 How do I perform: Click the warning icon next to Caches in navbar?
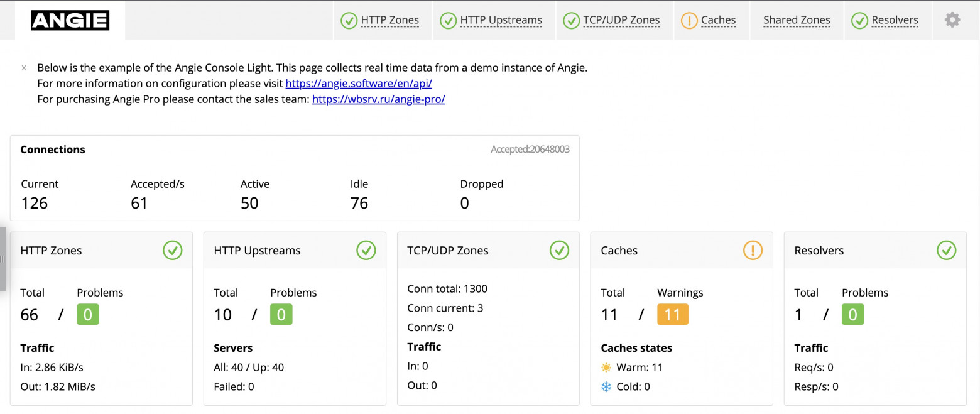(x=688, y=20)
